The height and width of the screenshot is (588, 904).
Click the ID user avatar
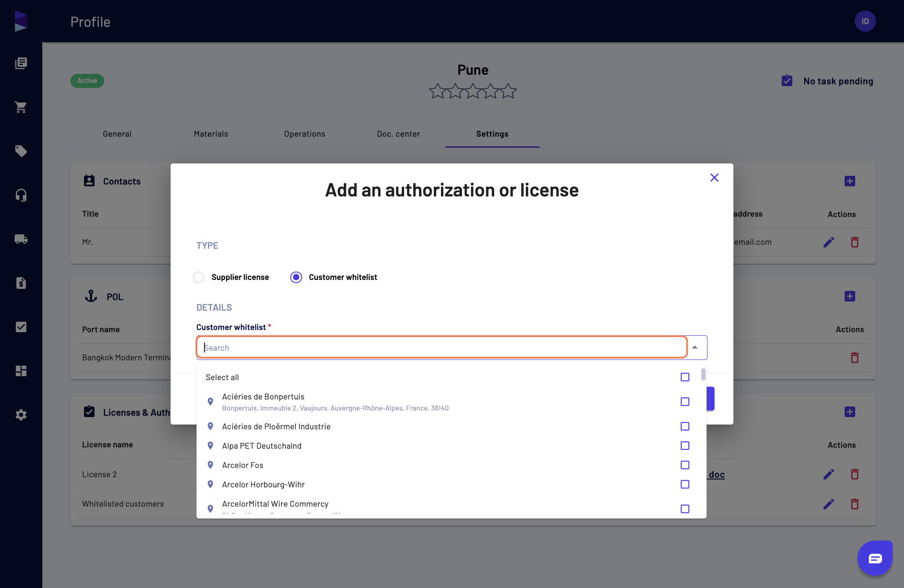865,21
